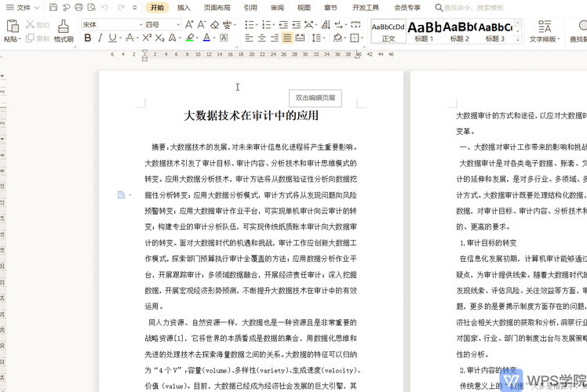Click the sort A-Z icon

point(326,24)
